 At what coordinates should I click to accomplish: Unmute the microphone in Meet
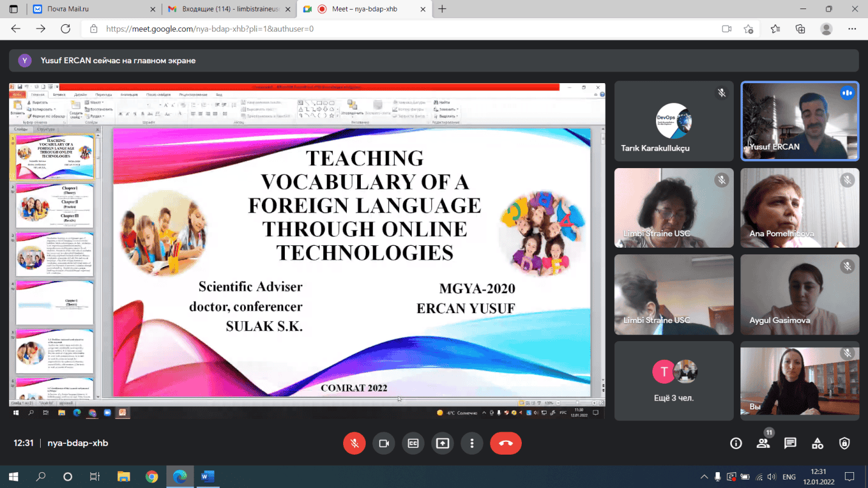pos(354,443)
